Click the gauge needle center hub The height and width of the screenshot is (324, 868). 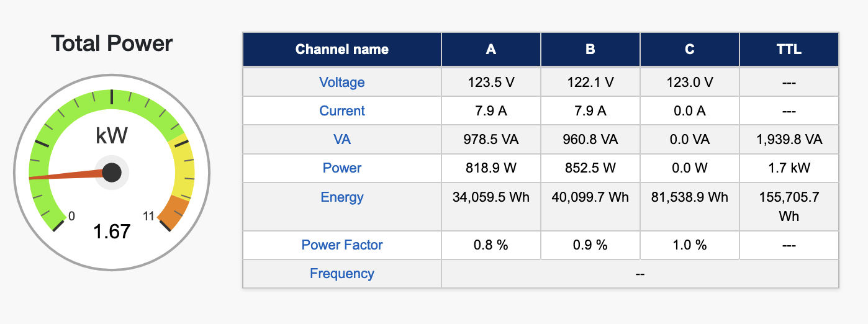point(112,173)
